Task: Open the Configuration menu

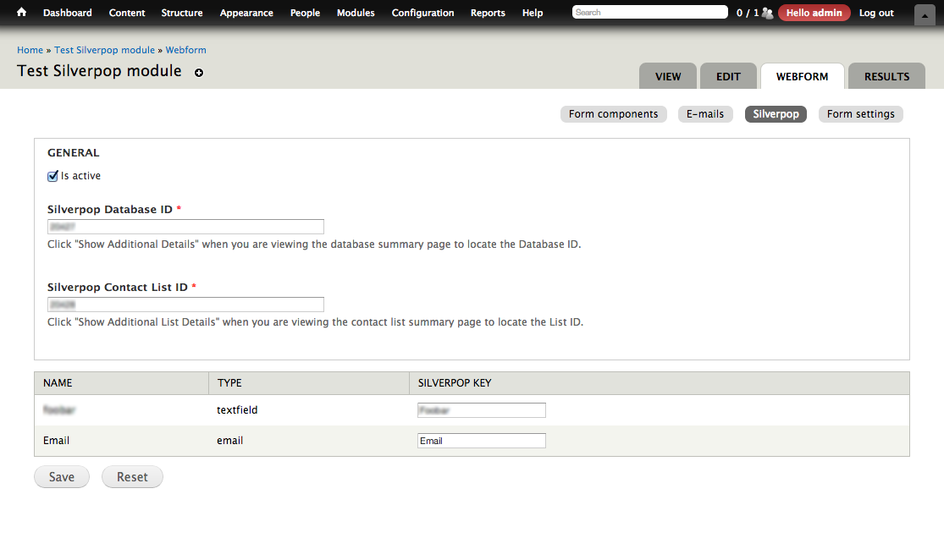Action: [x=422, y=13]
